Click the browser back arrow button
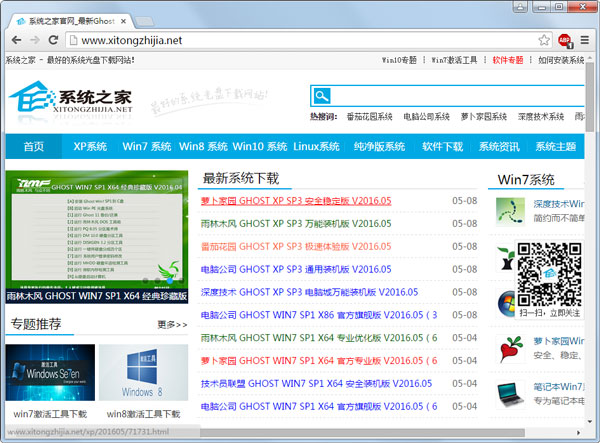Viewport: 600px width, 443px height. coord(15,40)
